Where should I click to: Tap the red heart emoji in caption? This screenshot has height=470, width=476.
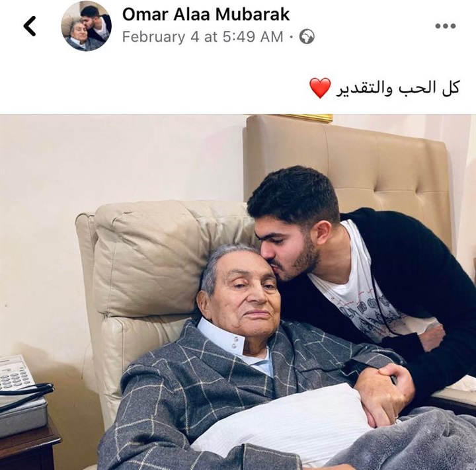(320, 88)
